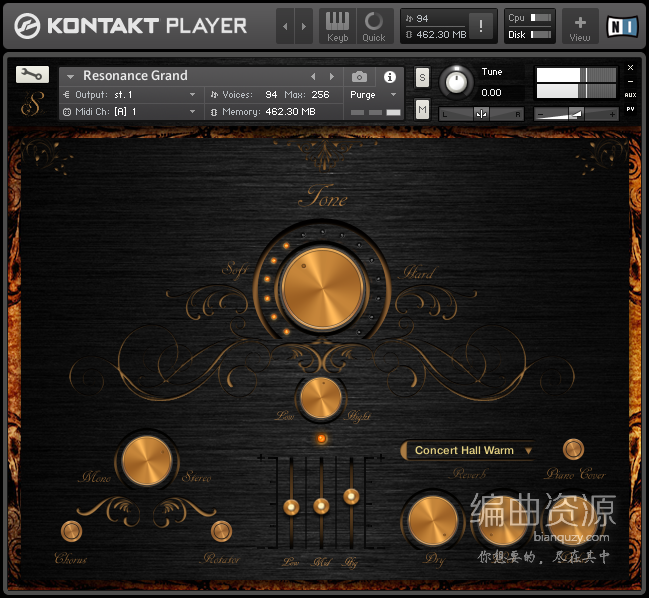Open the Purge dropdown menu
Screen dimensions: 649x598
(373, 95)
